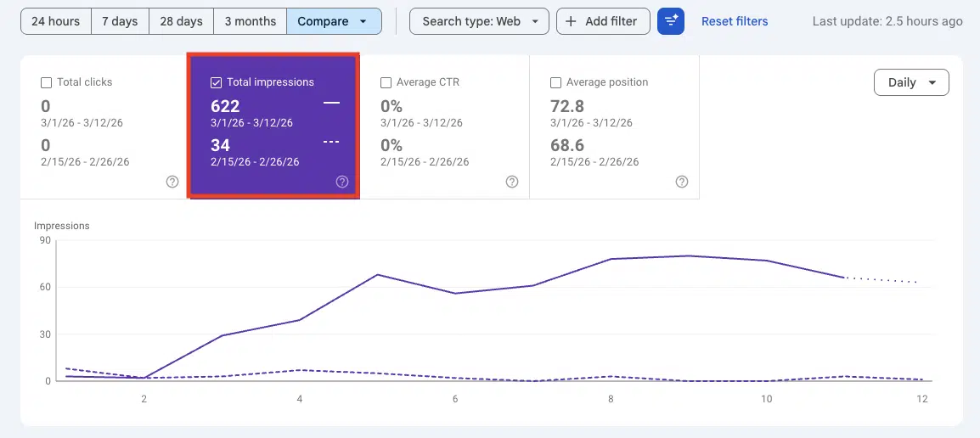The width and height of the screenshot is (980, 438).
Task: Click the solid line legend marker beside 622
Action: coord(331,103)
